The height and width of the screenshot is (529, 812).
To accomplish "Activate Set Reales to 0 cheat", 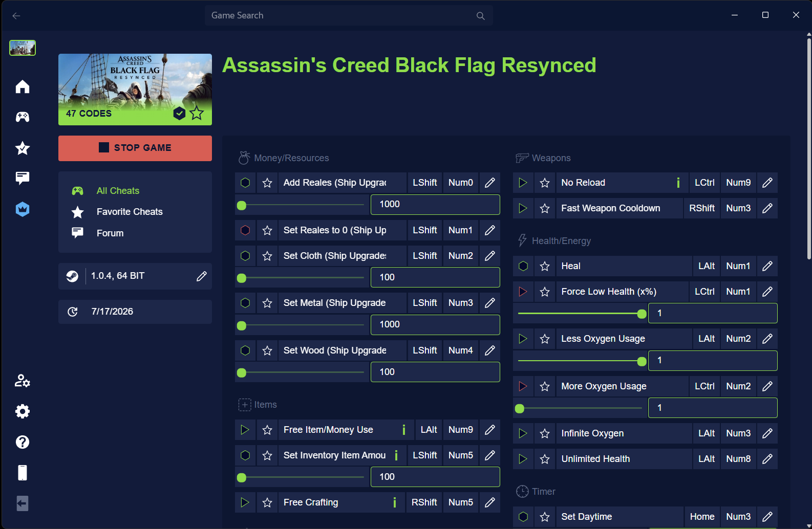I will tap(245, 230).
